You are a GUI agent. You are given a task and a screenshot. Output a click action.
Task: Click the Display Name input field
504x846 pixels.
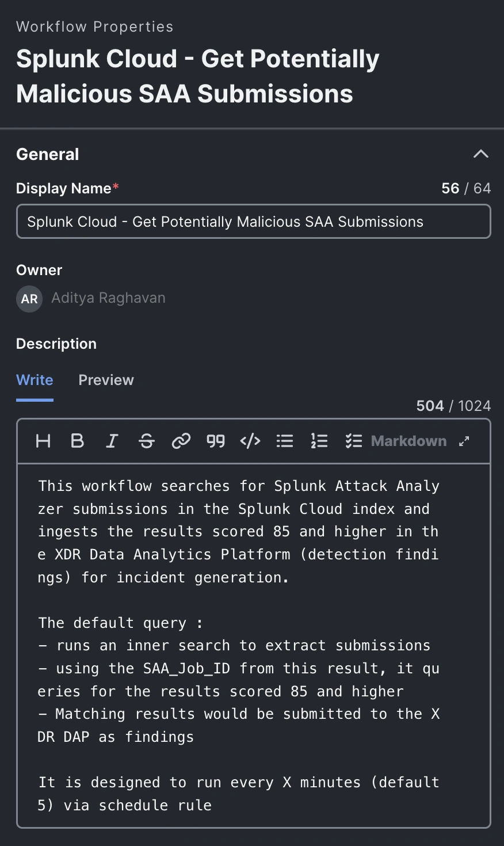pyautogui.click(x=254, y=222)
